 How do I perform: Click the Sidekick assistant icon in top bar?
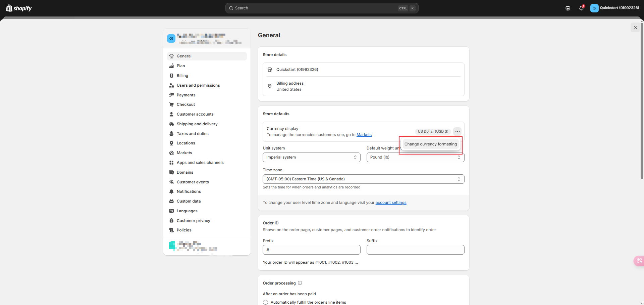[x=568, y=8]
